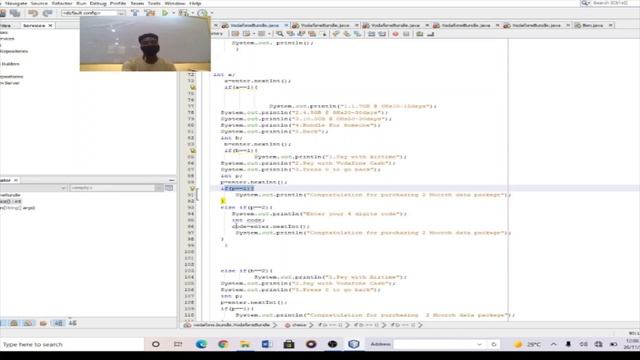Open the Tools menu

click(154, 3)
